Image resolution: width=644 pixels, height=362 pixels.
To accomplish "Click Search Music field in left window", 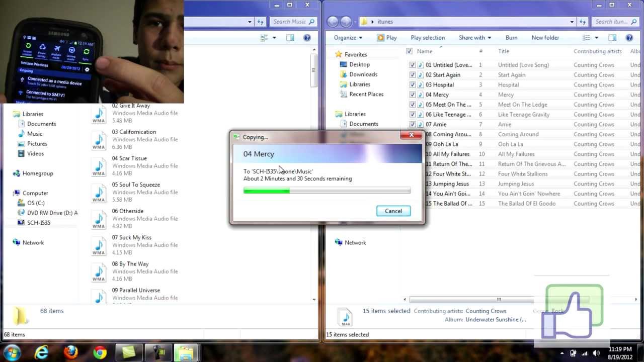I will (x=293, y=22).
